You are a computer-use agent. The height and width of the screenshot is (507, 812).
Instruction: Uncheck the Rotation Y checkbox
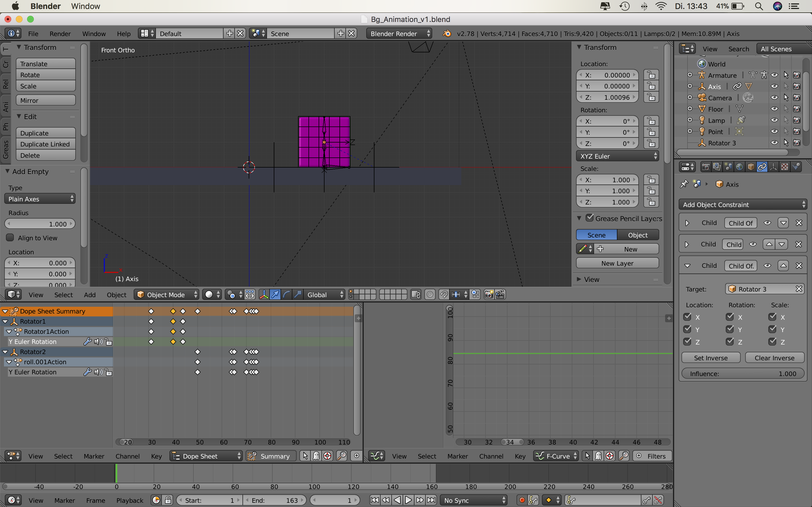[730, 329]
